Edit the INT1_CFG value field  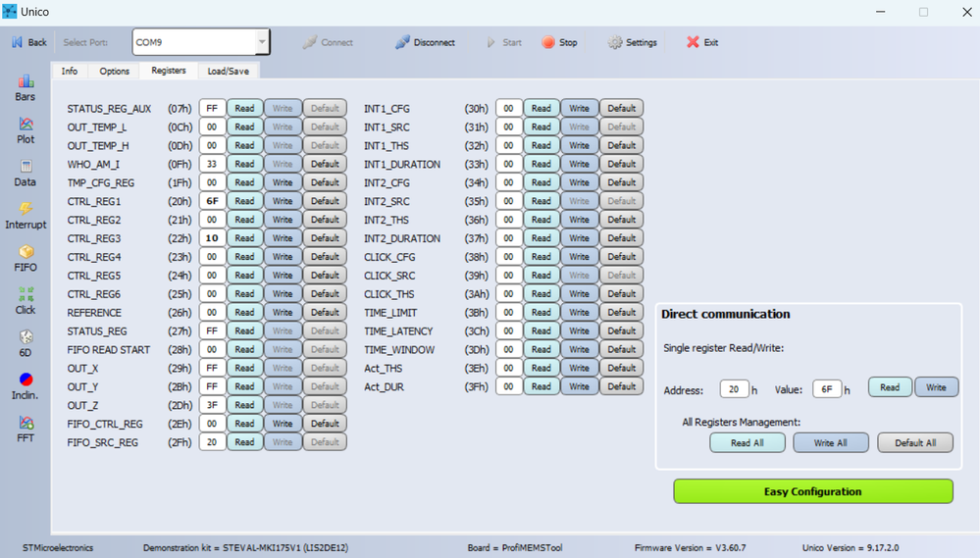[x=509, y=108]
